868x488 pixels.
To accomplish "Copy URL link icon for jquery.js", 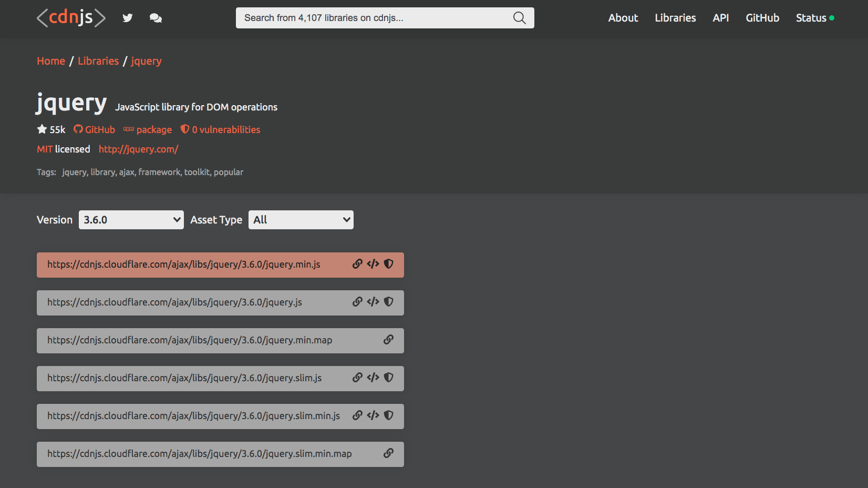I will point(357,302).
